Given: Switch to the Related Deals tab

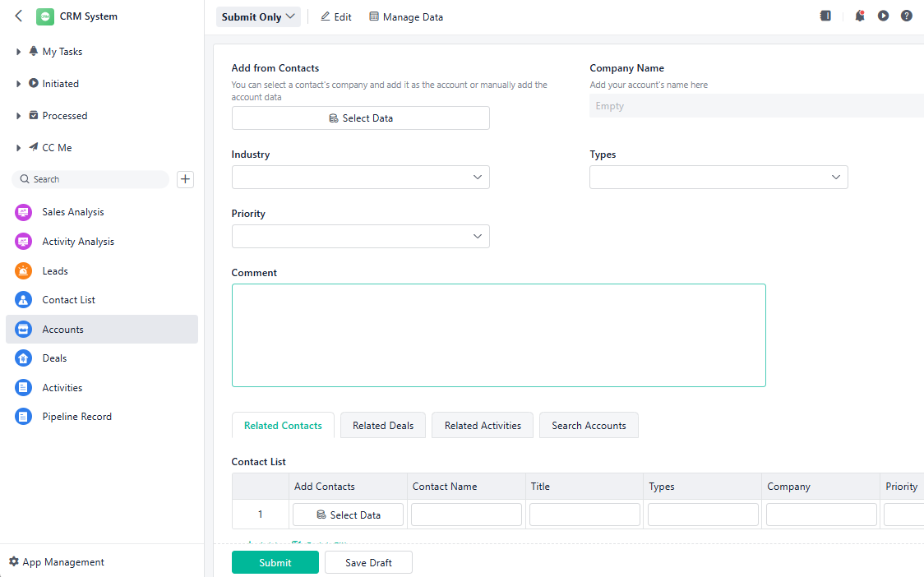Looking at the screenshot, I should coord(383,425).
